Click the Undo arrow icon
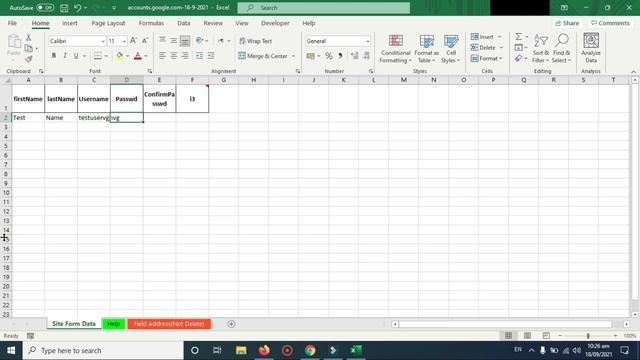Image resolution: width=640 pixels, height=360 pixels. tap(78, 8)
